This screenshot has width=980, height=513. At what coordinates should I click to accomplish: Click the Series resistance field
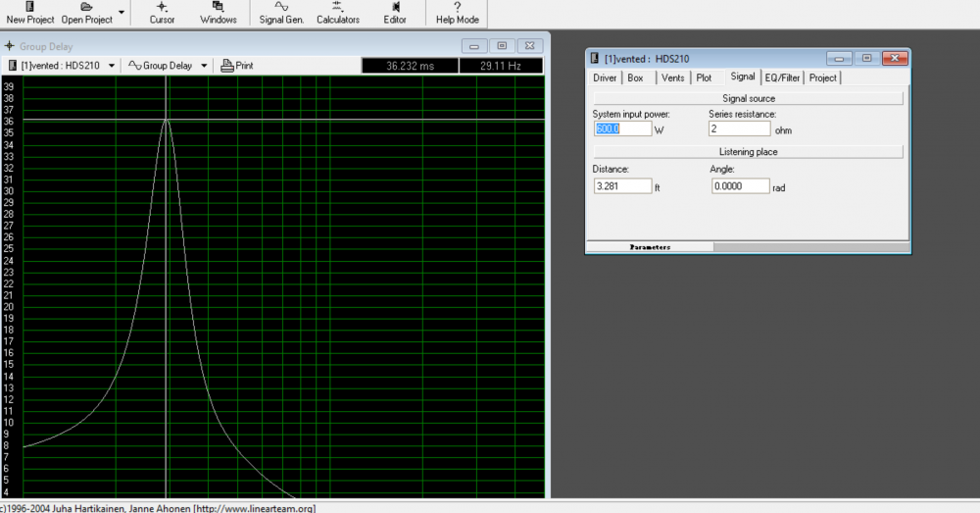pyautogui.click(x=739, y=128)
